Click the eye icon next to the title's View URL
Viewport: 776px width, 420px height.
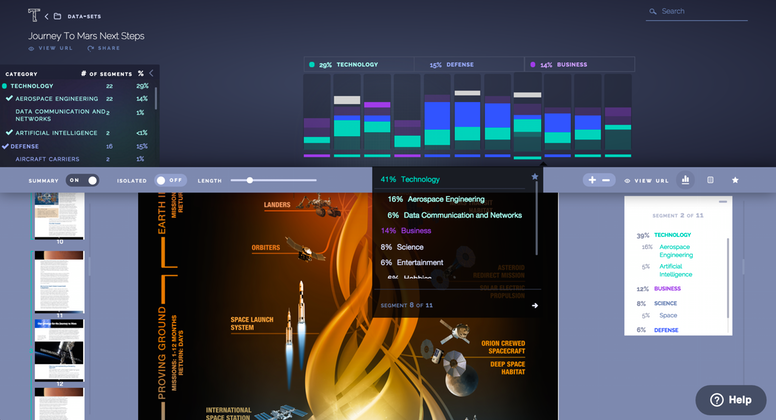tap(31, 48)
